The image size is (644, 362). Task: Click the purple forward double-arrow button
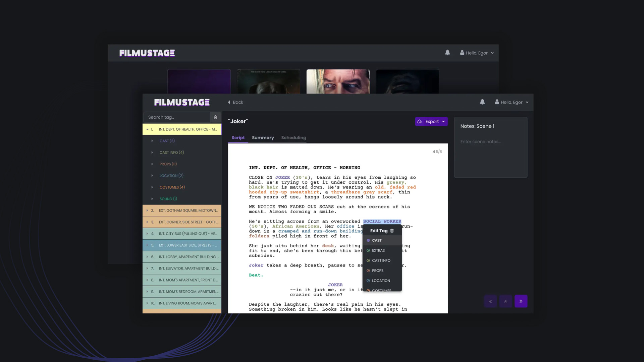click(521, 301)
